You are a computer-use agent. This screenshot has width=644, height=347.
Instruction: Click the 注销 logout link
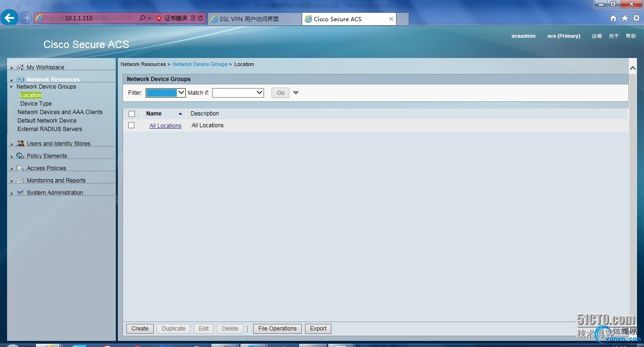[x=597, y=36]
